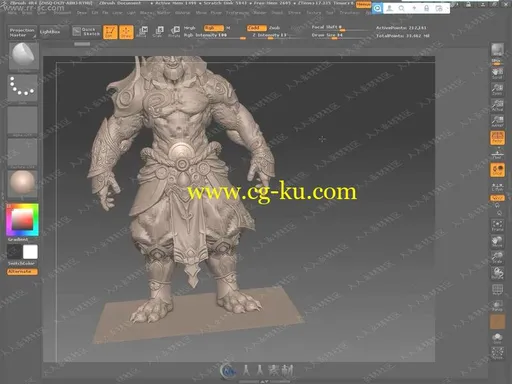Select the Scale transform icon in top toolbar

pyautogui.click(x=159, y=32)
